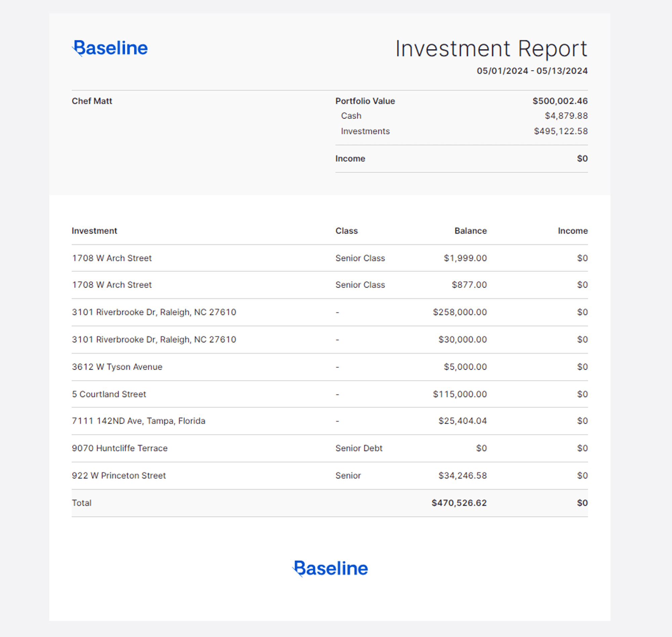This screenshot has height=637, width=672.
Task: Click the Portfolio Value amount $500,002.46
Action: [x=559, y=101]
